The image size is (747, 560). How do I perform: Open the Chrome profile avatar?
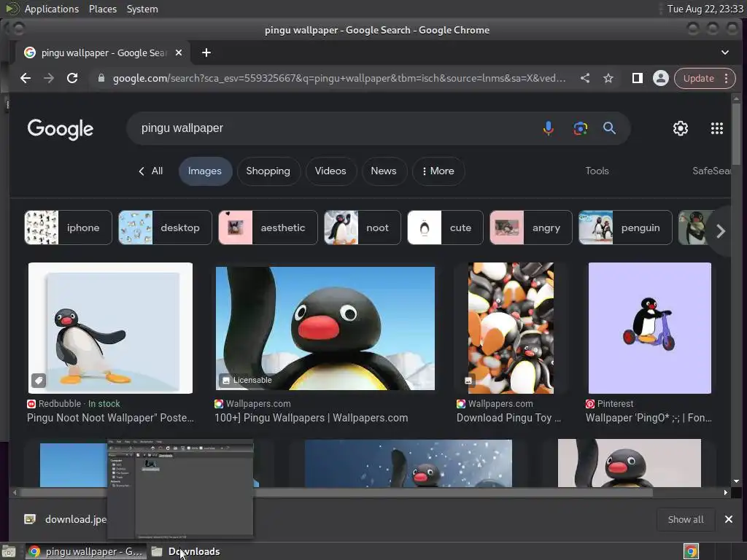click(x=661, y=78)
